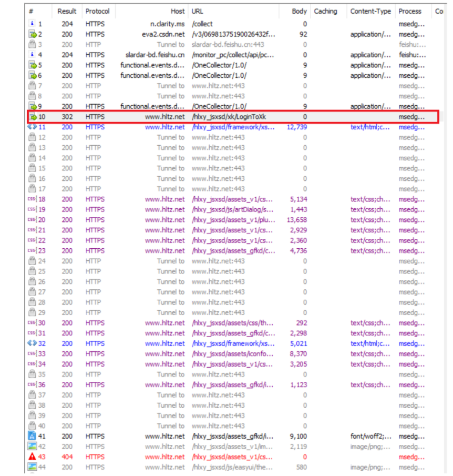This screenshot has width=453, height=476.
Task: Click the green arrow icon of session 9
Action: (x=33, y=106)
